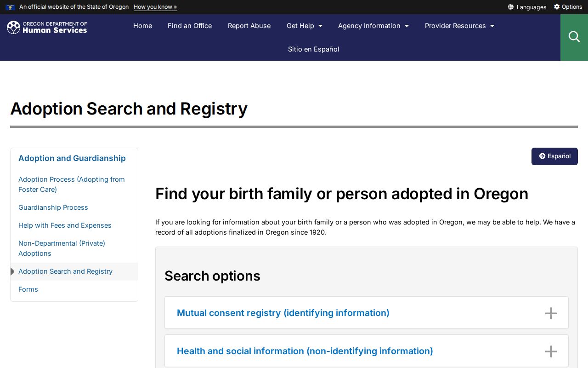Click the Oregon Department of Human Services logo

tap(47, 28)
